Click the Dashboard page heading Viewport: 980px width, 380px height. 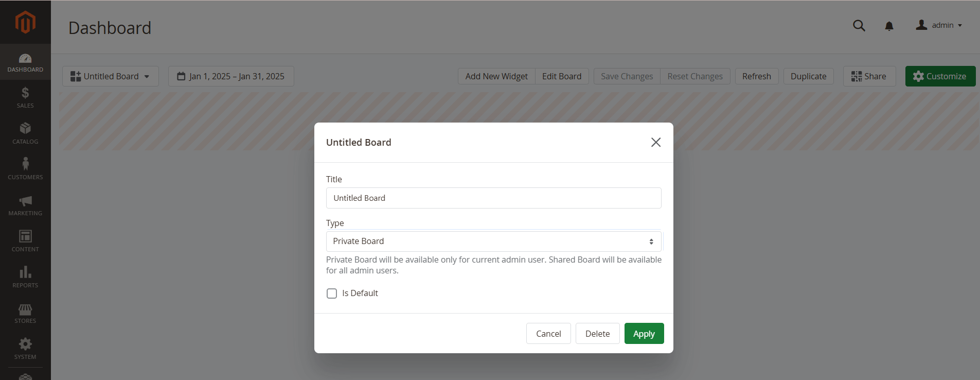pyautogui.click(x=110, y=28)
